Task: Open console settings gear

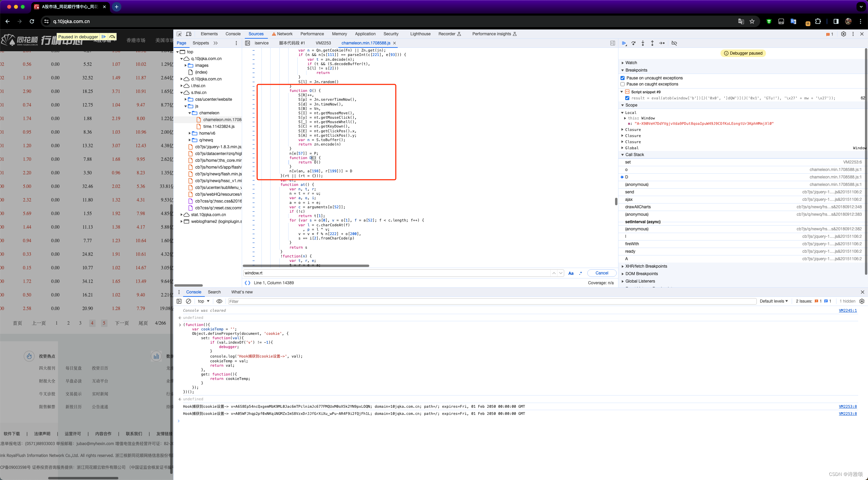Action: tap(862, 301)
